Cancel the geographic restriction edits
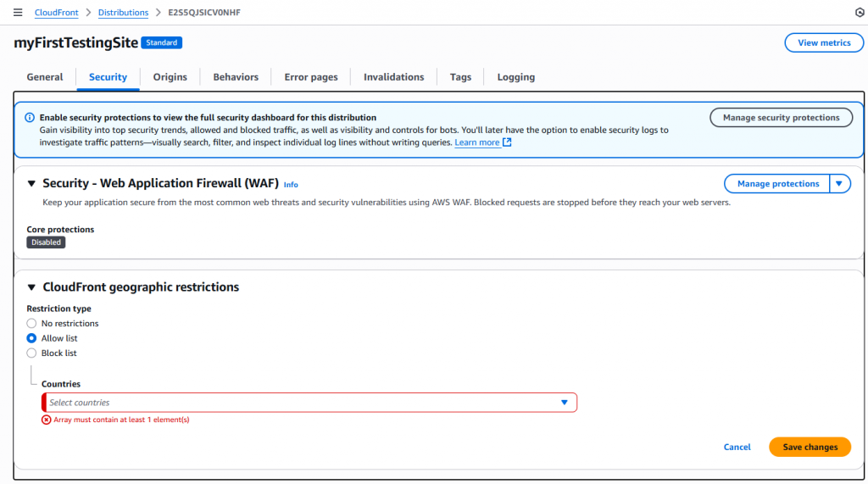 (x=737, y=447)
